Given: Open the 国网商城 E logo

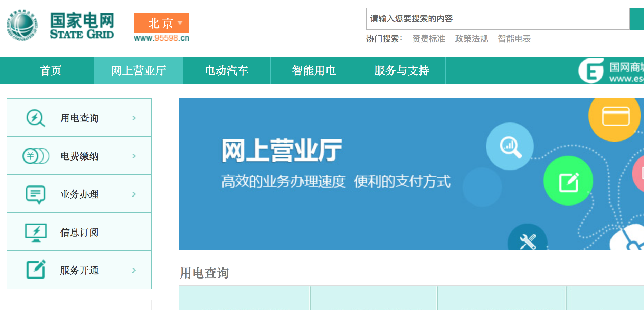Looking at the screenshot, I should pos(591,71).
